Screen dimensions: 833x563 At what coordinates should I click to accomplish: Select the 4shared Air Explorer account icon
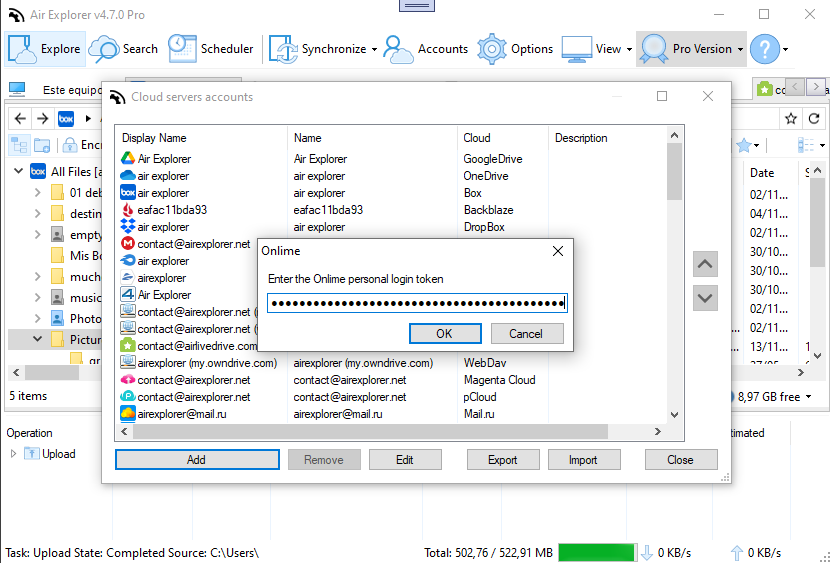128,294
